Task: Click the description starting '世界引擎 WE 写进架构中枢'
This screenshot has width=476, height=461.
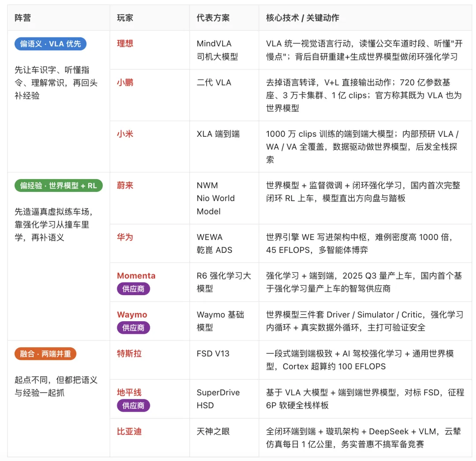Action: 360,244
